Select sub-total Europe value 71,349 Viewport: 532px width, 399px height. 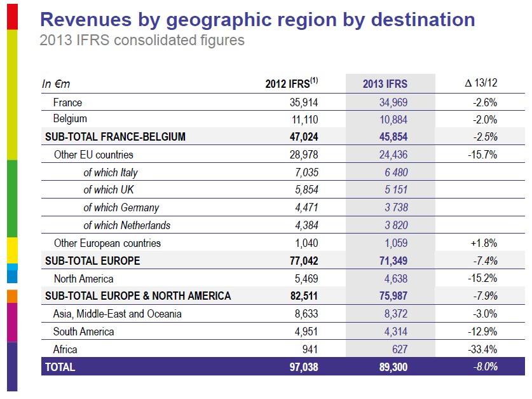(x=393, y=261)
